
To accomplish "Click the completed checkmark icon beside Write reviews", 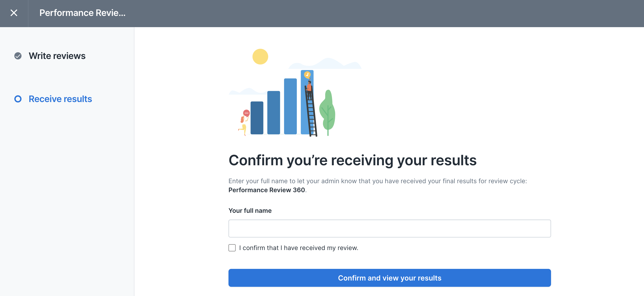I will coord(18,56).
